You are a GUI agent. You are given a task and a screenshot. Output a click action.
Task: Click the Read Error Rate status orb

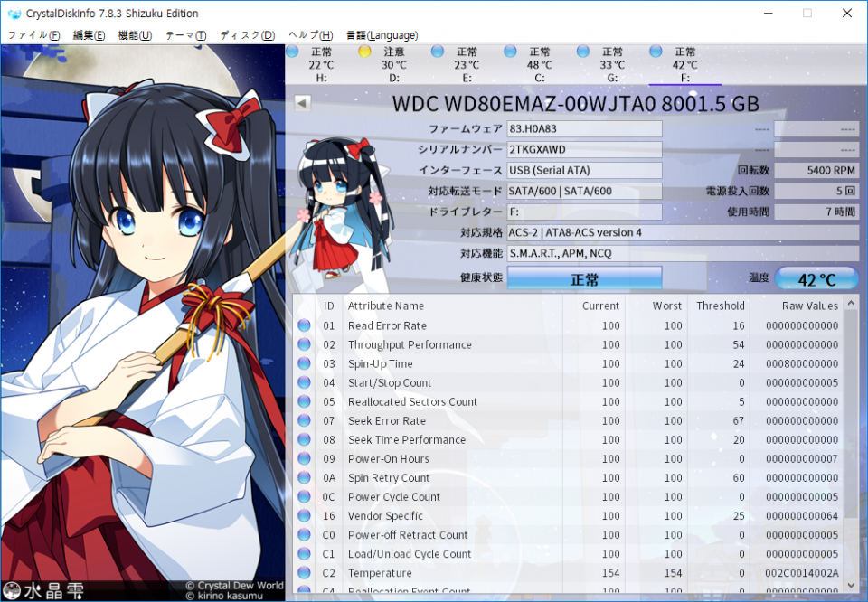(x=304, y=325)
